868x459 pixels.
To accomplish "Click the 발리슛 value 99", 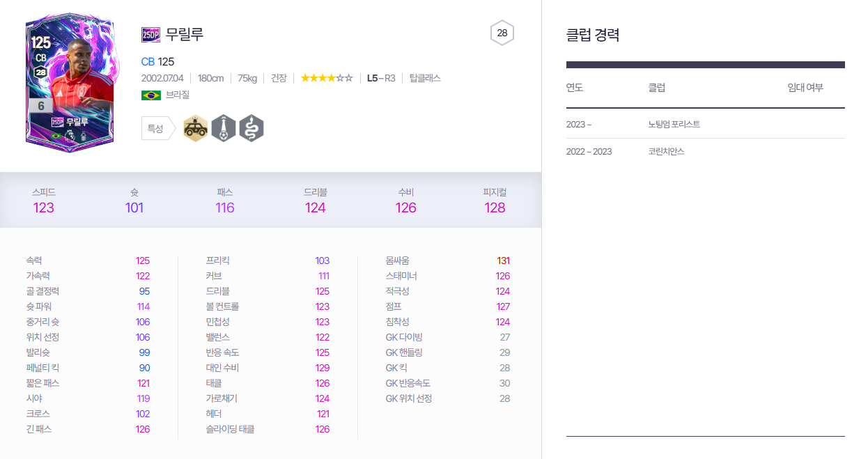I will (144, 352).
